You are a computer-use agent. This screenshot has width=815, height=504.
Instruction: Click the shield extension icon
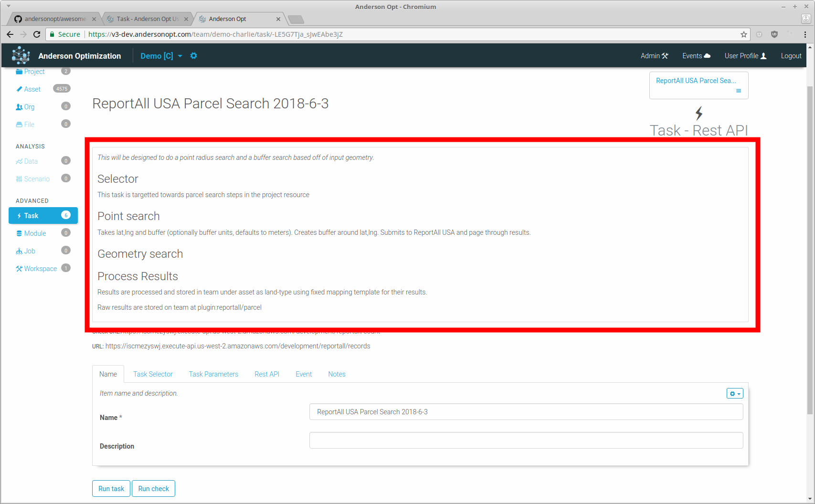(x=774, y=34)
